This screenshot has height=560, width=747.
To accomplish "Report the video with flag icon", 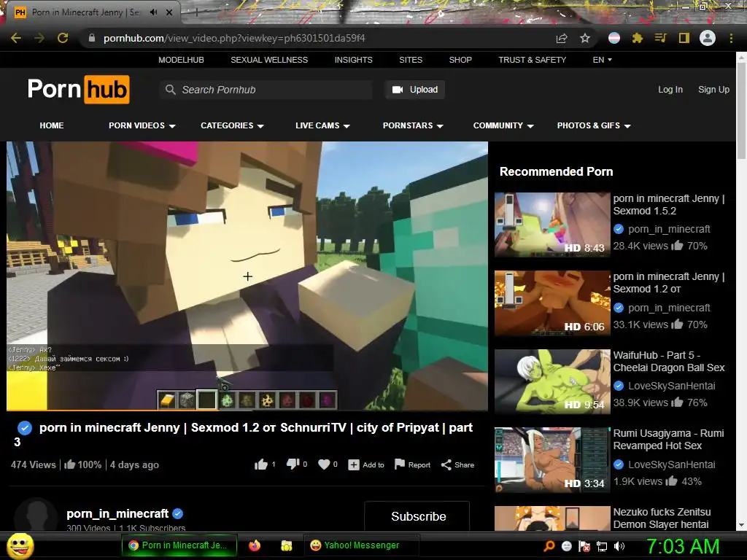I will (400, 464).
